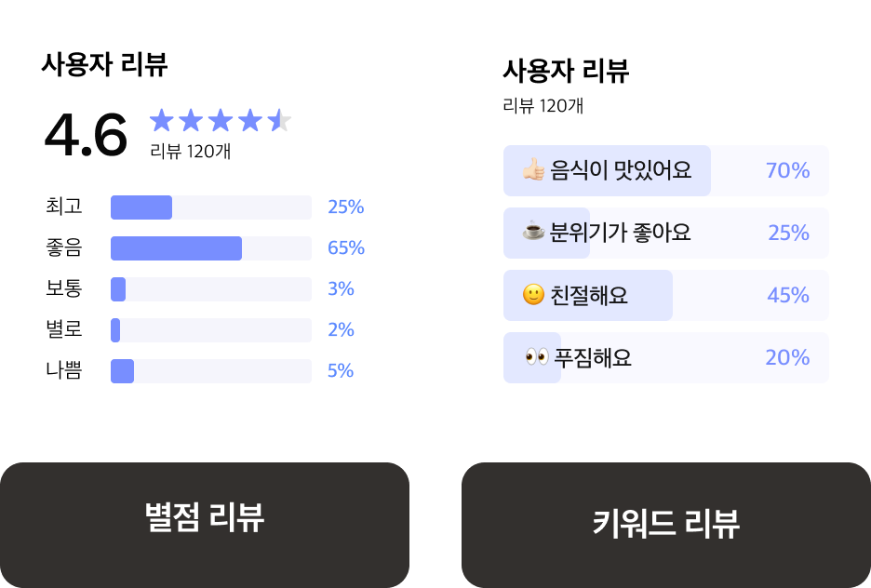The height and width of the screenshot is (588, 871).
Task: Click the 65% percentage label
Action: (x=346, y=248)
